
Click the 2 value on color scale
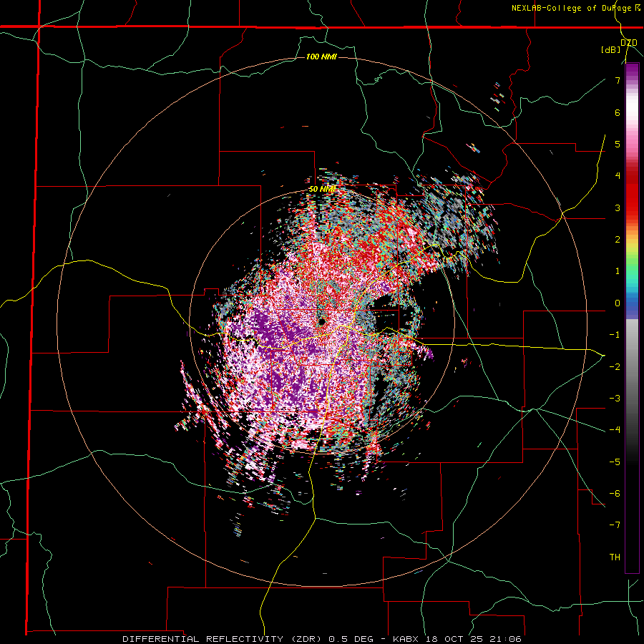click(618, 240)
